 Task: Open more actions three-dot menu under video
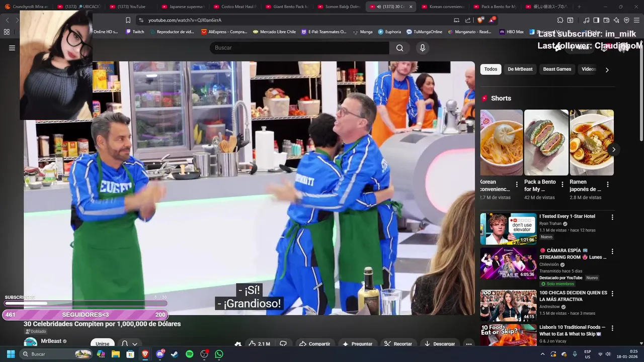(468, 344)
